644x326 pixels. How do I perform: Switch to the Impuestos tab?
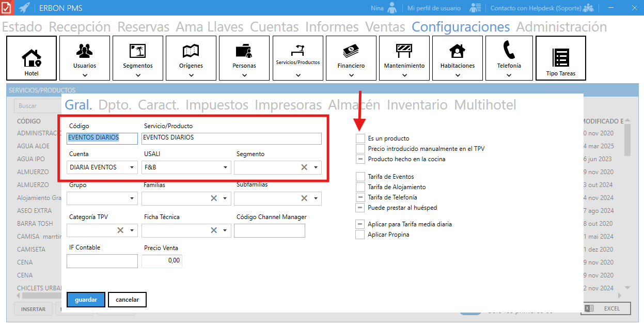(216, 105)
